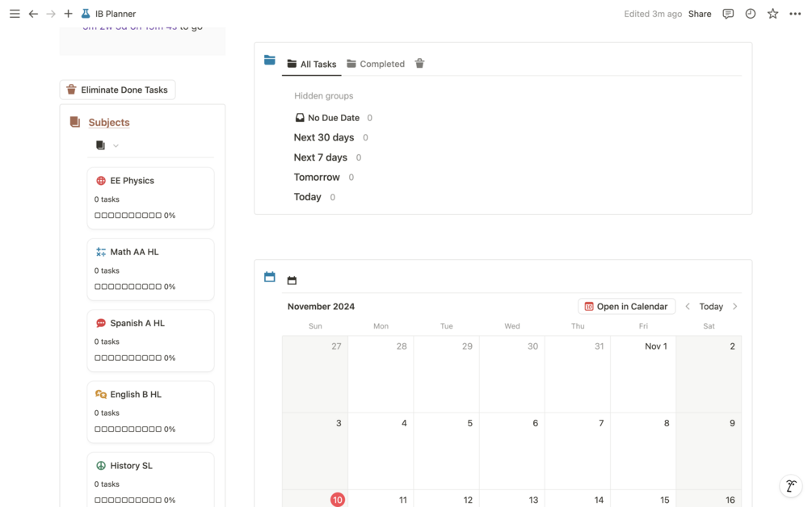
Task: Select the EE Physics globe icon
Action: [x=100, y=180]
